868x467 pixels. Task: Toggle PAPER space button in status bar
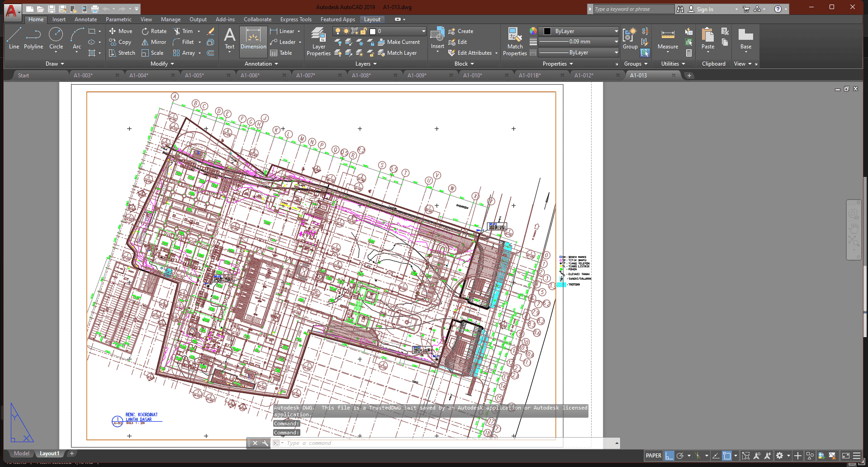(653, 456)
